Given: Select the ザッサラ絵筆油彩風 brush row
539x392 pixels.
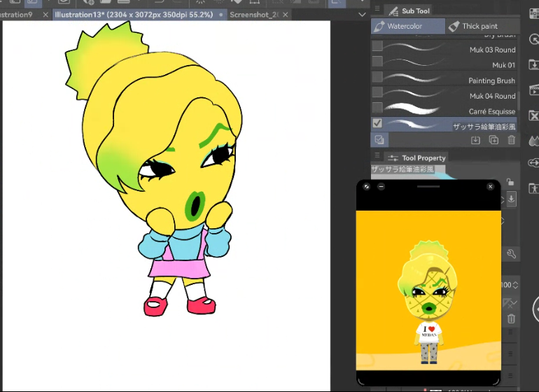Looking at the screenshot, I should [x=444, y=125].
